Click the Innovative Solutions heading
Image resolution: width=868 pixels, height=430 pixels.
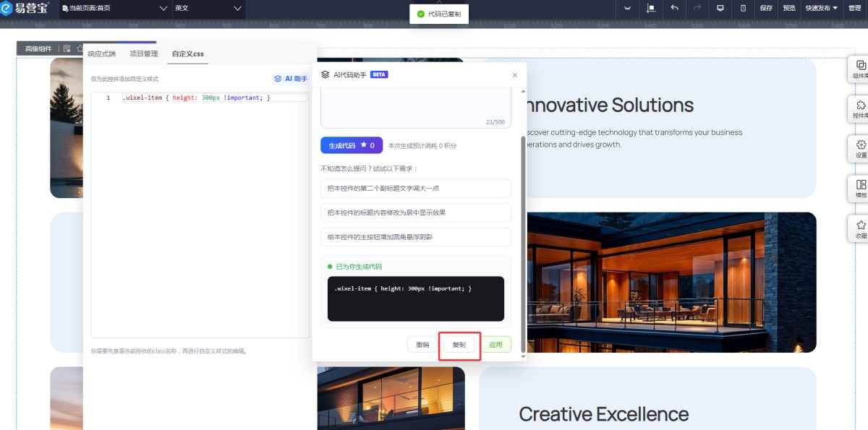pyautogui.click(x=610, y=105)
